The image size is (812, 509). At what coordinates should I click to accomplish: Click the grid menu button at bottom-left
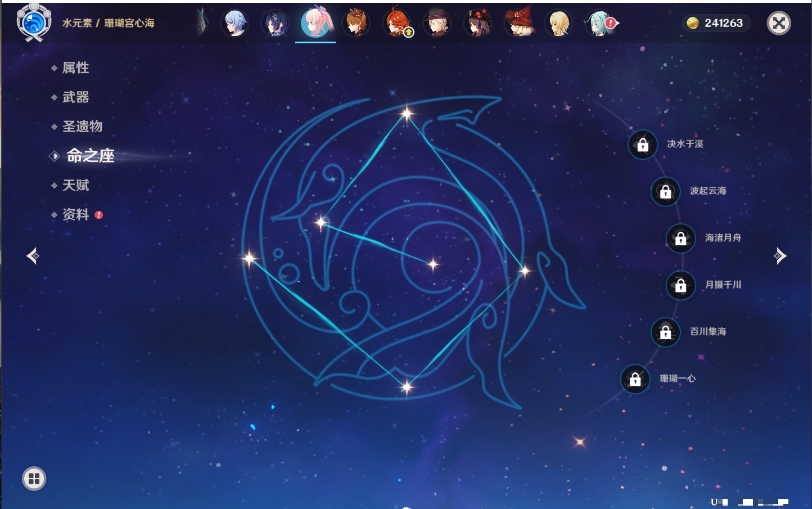tap(34, 479)
